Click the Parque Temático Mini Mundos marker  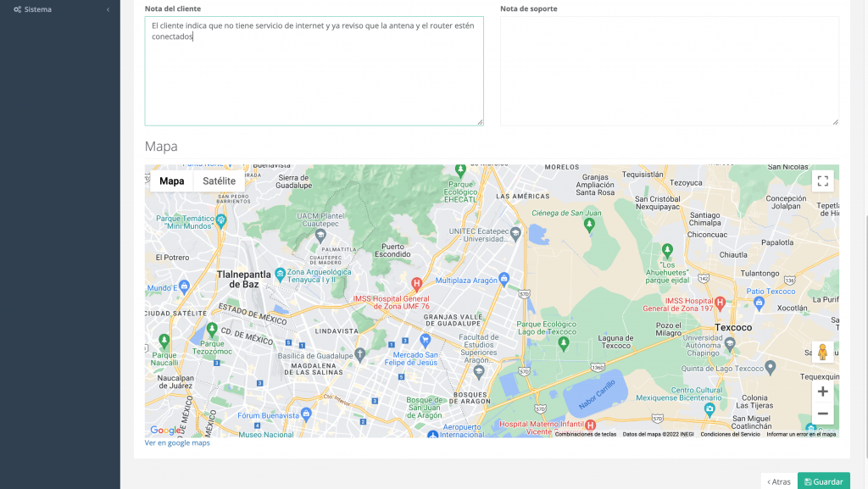coord(221,221)
